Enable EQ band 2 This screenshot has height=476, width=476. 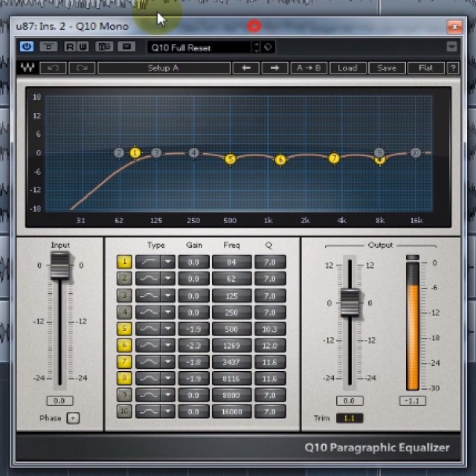124,278
